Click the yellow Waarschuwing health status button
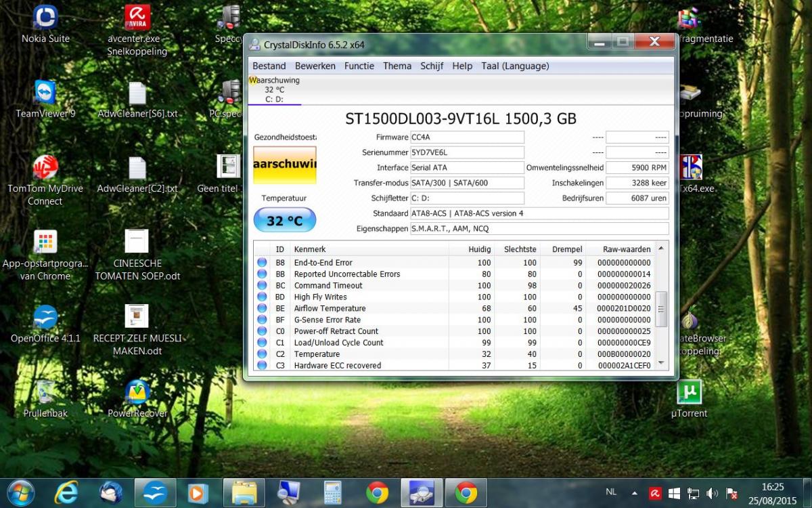 [284, 165]
